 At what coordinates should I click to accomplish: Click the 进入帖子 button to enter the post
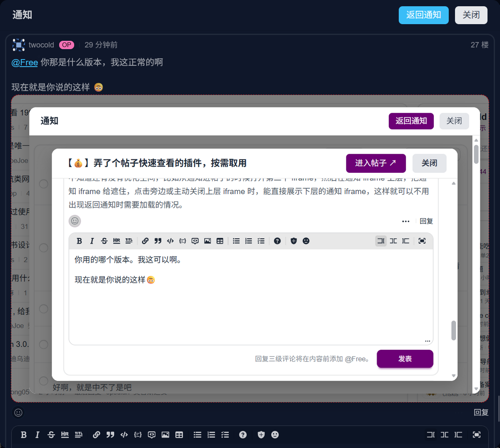(375, 163)
